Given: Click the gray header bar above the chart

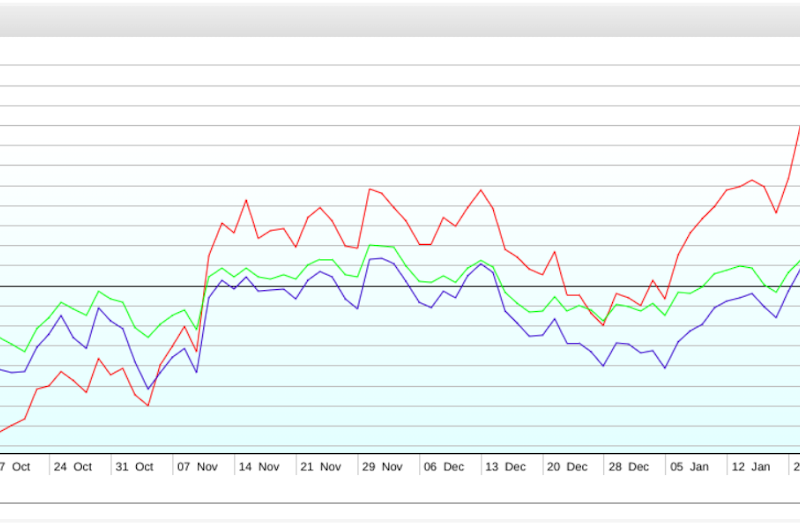Looking at the screenshot, I should click(400, 20).
